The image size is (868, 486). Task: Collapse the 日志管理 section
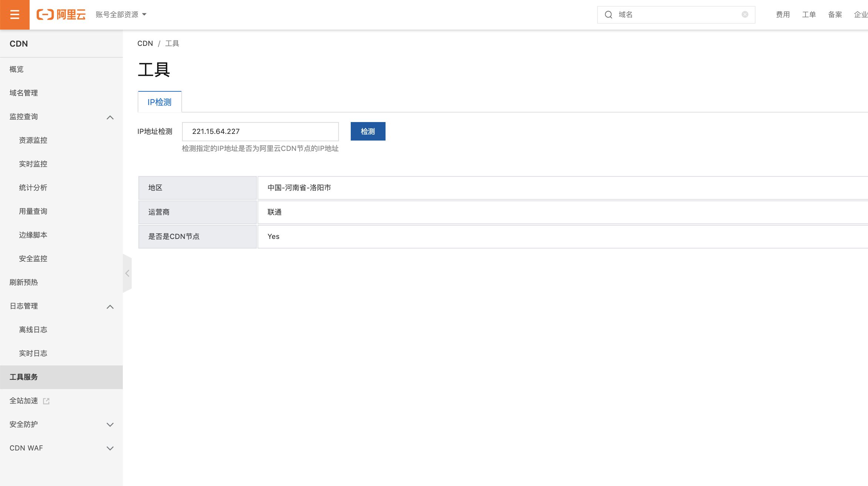pyautogui.click(x=110, y=307)
